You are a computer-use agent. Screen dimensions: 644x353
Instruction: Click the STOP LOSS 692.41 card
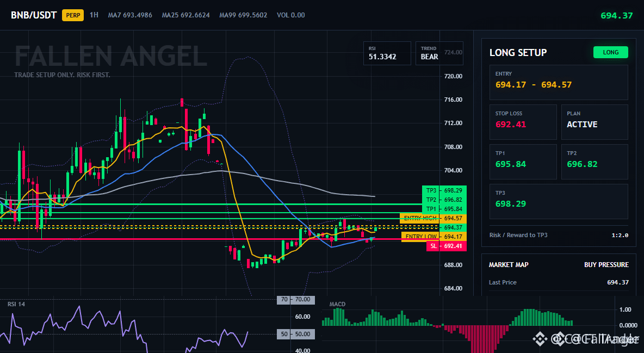pos(523,122)
